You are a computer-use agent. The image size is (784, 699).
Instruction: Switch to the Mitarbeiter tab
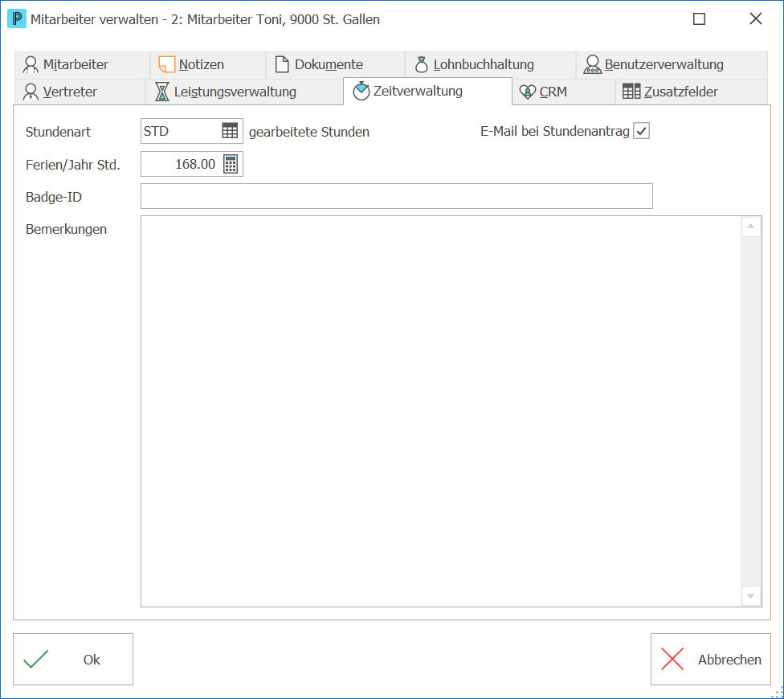click(82, 65)
